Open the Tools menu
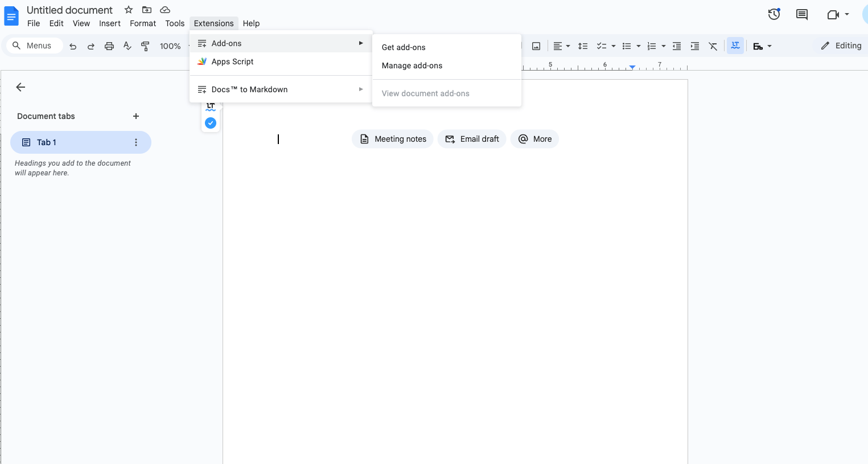Viewport: 868px width, 464px height. pos(175,23)
